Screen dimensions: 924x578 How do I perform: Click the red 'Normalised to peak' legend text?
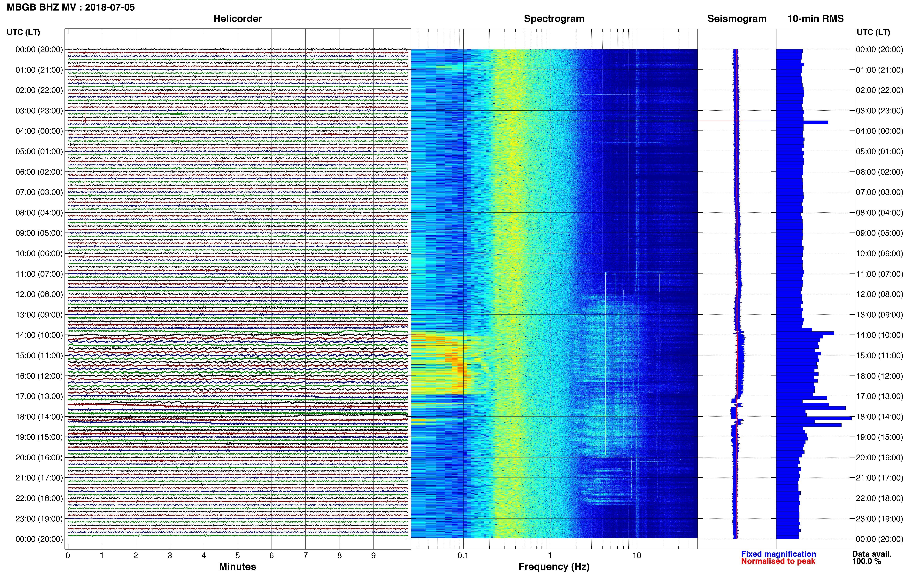tap(778, 561)
